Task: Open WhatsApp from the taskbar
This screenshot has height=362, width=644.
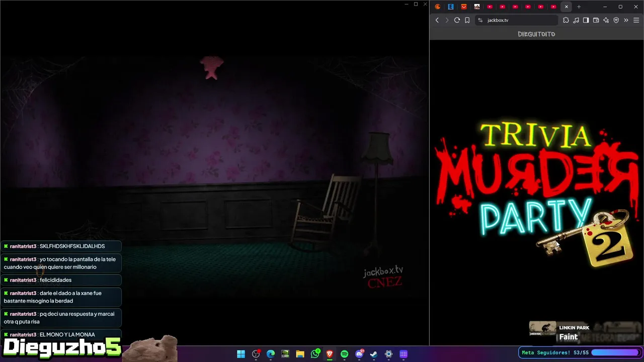Action: pos(315,354)
